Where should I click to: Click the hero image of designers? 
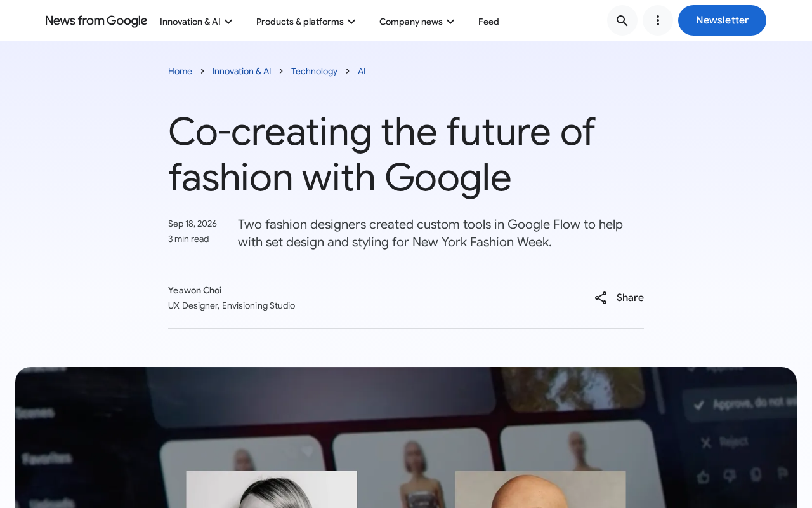406,438
